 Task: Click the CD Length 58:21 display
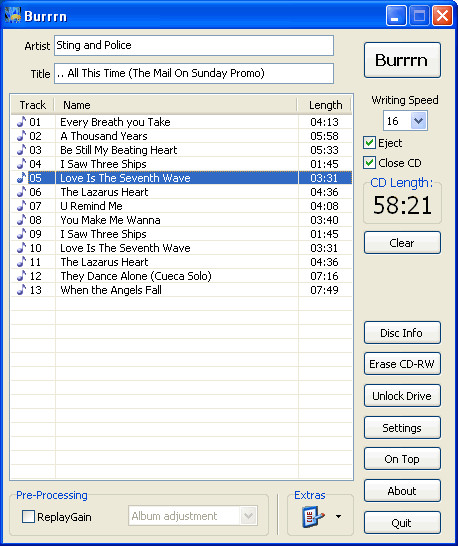click(x=402, y=205)
